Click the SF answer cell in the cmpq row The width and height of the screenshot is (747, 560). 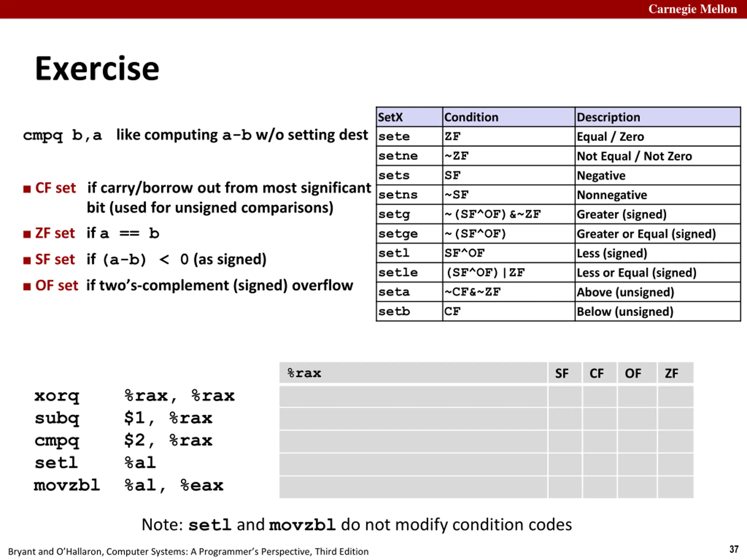click(565, 441)
